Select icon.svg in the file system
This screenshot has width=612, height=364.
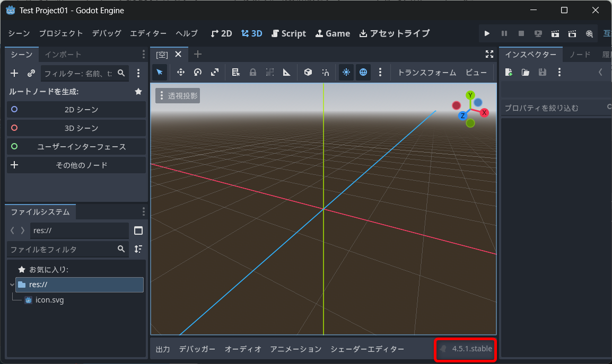pos(49,300)
